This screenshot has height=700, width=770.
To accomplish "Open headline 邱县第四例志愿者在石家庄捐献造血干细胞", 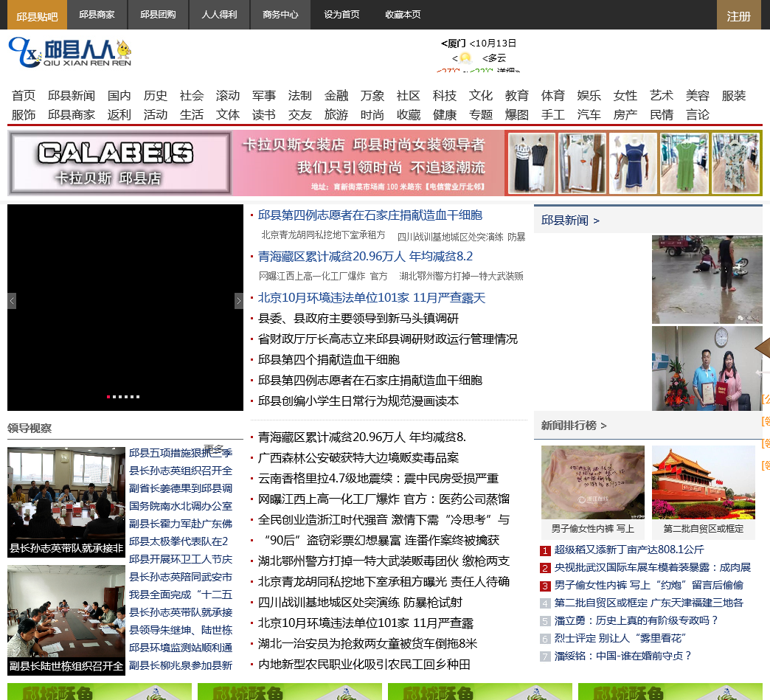I will click(370, 215).
